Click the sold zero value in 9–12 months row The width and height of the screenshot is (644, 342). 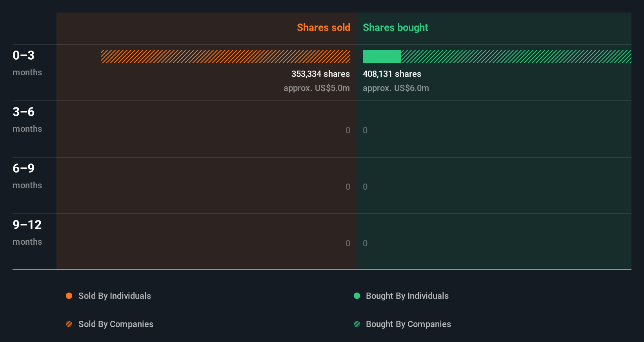point(348,244)
